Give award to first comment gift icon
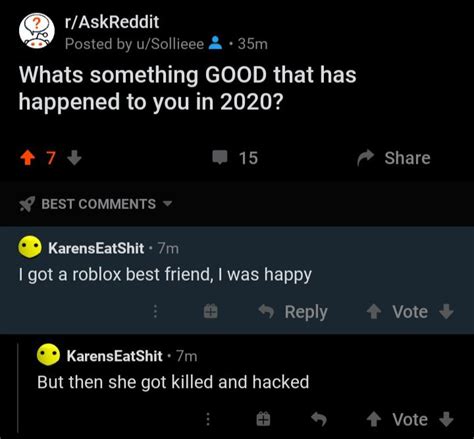The height and width of the screenshot is (439, 474). pyautogui.click(x=211, y=312)
